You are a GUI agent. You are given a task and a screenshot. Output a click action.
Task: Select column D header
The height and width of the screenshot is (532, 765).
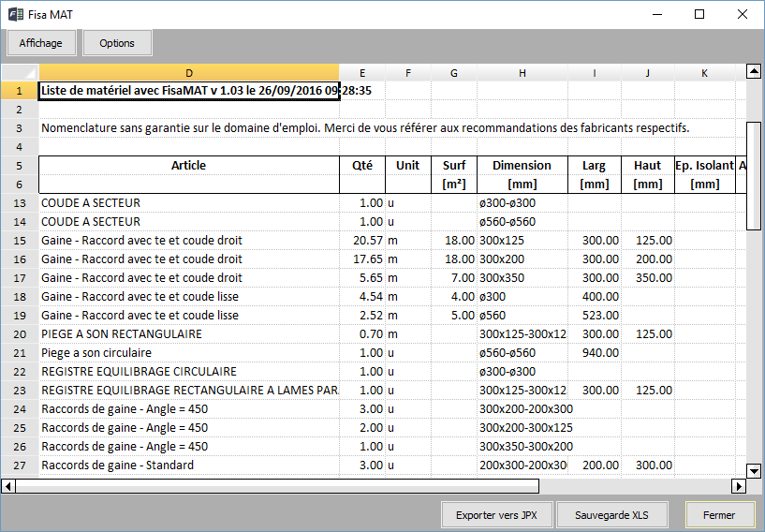(188, 72)
